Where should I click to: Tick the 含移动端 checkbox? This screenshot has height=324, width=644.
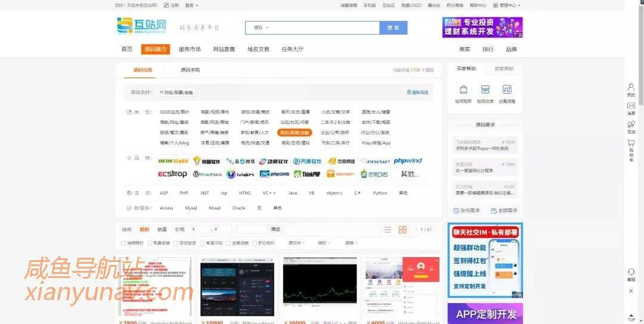[228, 243]
